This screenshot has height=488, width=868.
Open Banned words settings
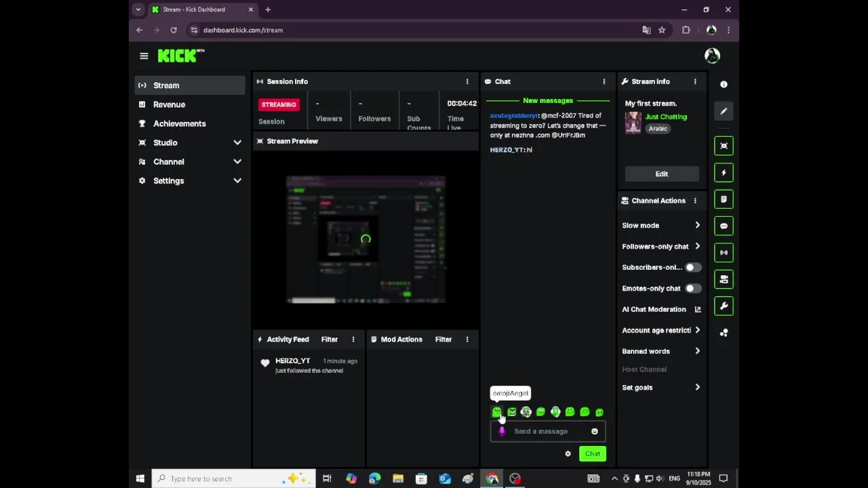(661, 352)
